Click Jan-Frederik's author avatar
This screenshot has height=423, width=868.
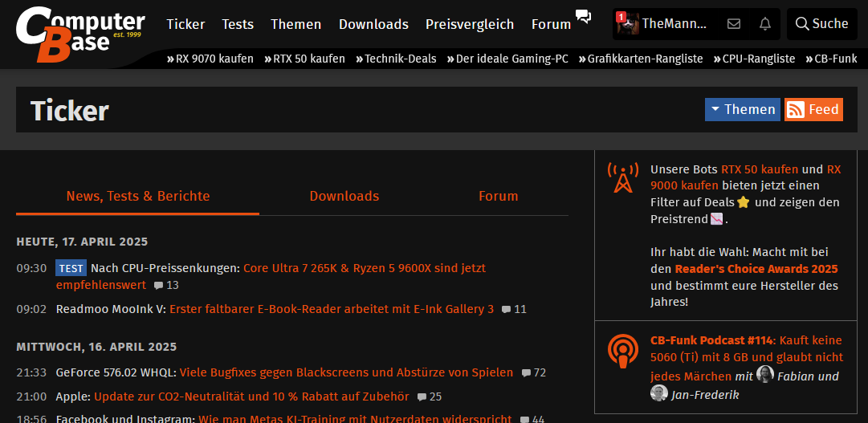click(x=658, y=393)
